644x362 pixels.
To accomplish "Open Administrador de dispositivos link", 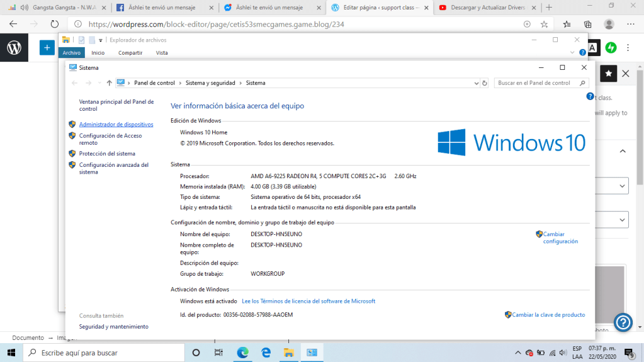I will 116,125.
